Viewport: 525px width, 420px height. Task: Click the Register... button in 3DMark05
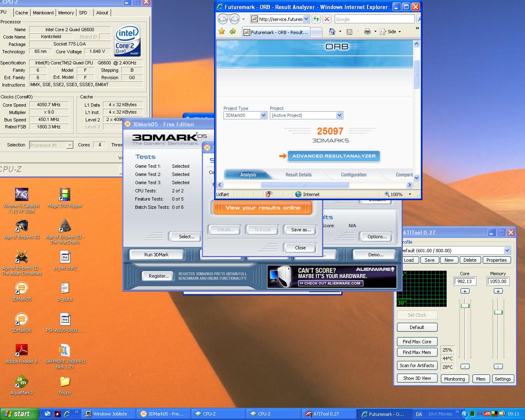159,276
